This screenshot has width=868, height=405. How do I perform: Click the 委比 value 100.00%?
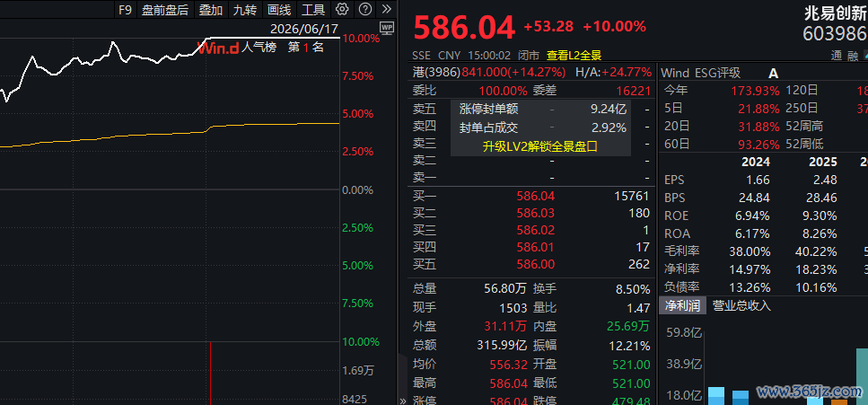click(x=504, y=91)
